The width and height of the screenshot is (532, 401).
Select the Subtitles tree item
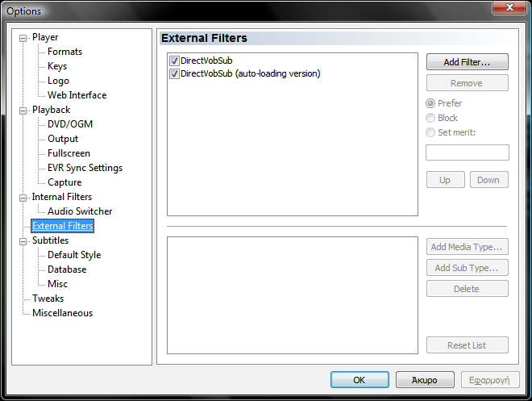(x=50, y=240)
